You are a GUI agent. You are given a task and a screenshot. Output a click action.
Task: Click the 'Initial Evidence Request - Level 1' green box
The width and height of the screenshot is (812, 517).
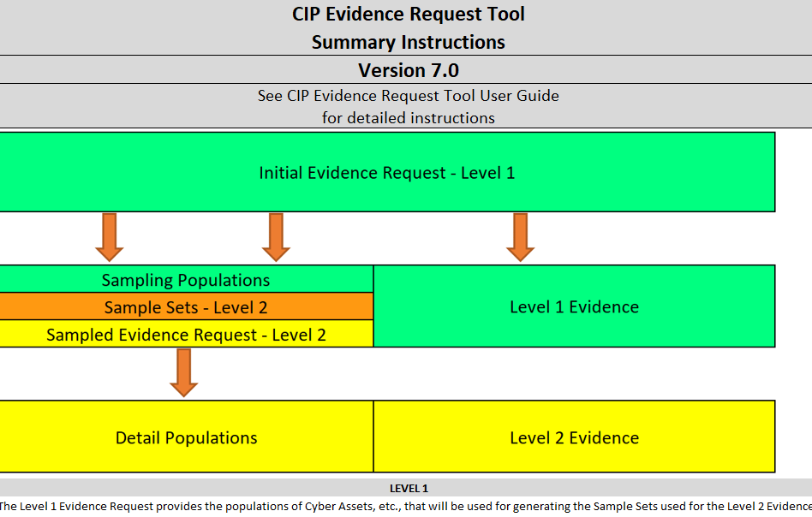[x=387, y=172]
